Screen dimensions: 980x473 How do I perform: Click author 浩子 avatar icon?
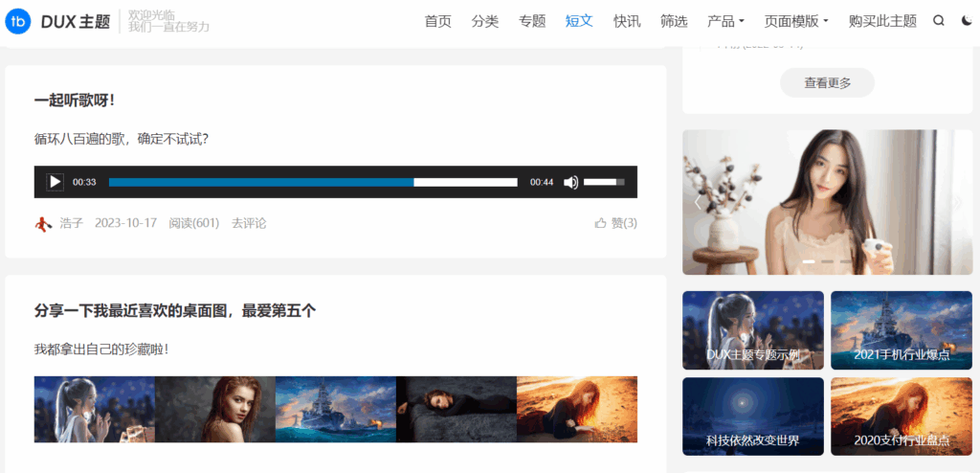(x=42, y=223)
